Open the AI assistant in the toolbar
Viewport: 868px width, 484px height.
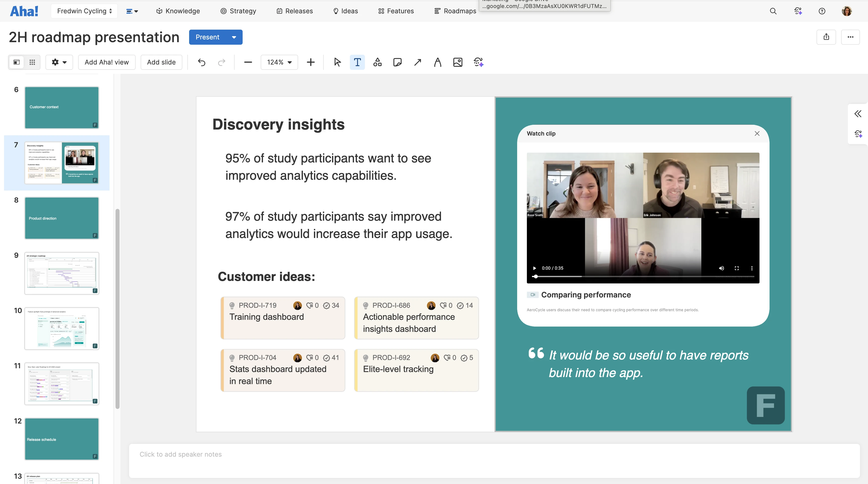tap(478, 62)
